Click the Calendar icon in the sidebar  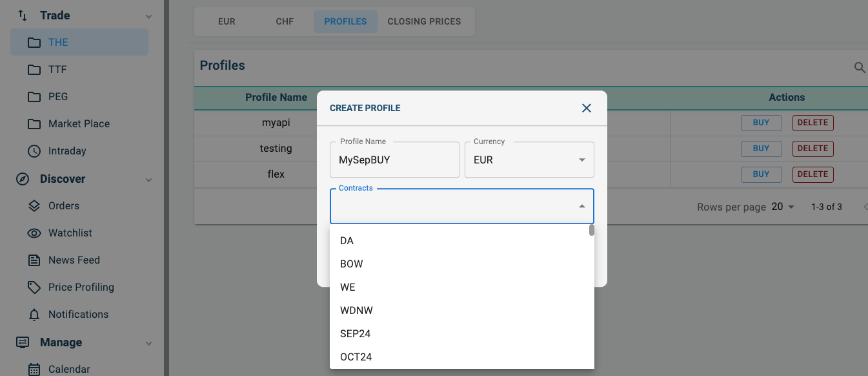[x=34, y=370]
